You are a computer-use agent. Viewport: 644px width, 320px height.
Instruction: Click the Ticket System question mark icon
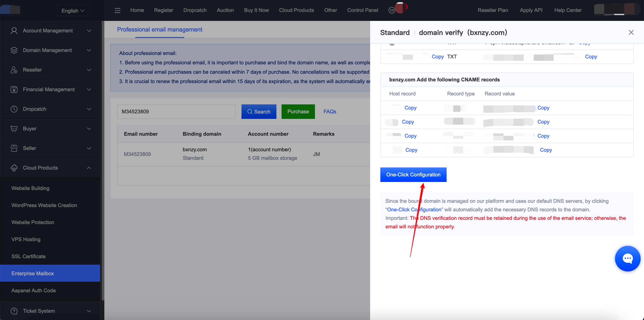(x=14, y=311)
